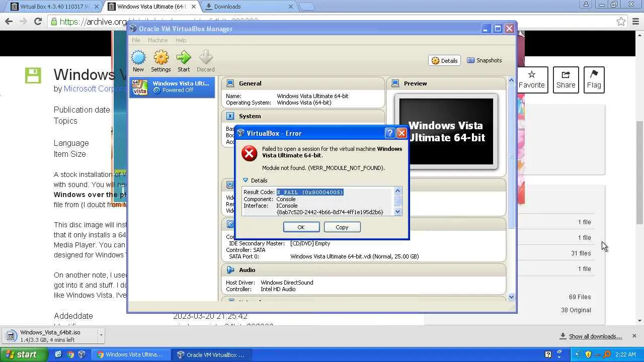644x362 pixels.
Task: Click the Audio section header icon
Action: (x=230, y=270)
